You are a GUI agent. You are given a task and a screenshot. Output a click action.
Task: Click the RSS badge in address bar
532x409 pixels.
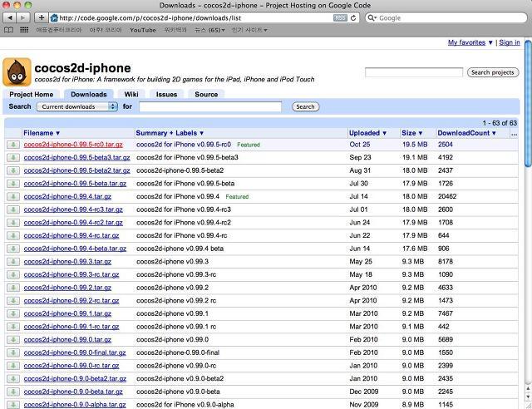click(x=340, y=18)
